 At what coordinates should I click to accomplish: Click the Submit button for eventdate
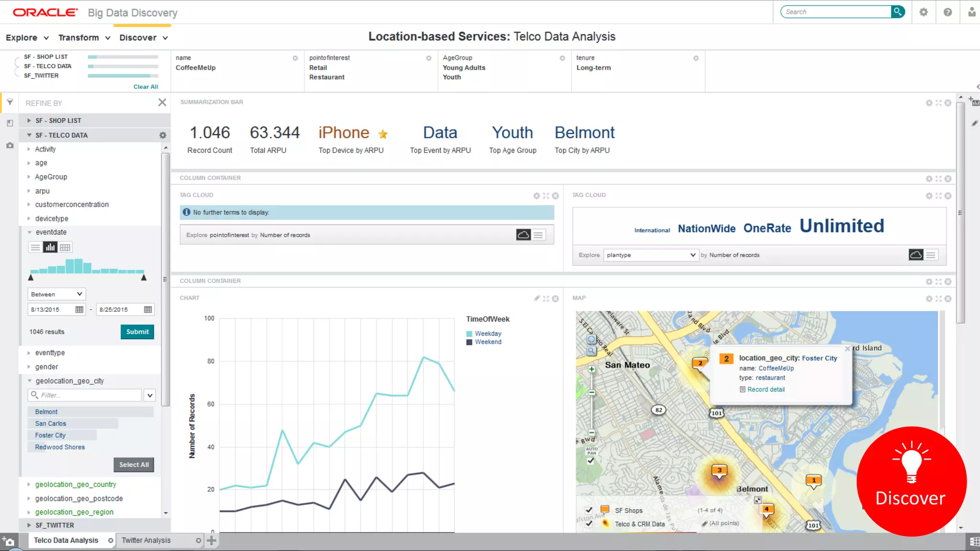137,332
